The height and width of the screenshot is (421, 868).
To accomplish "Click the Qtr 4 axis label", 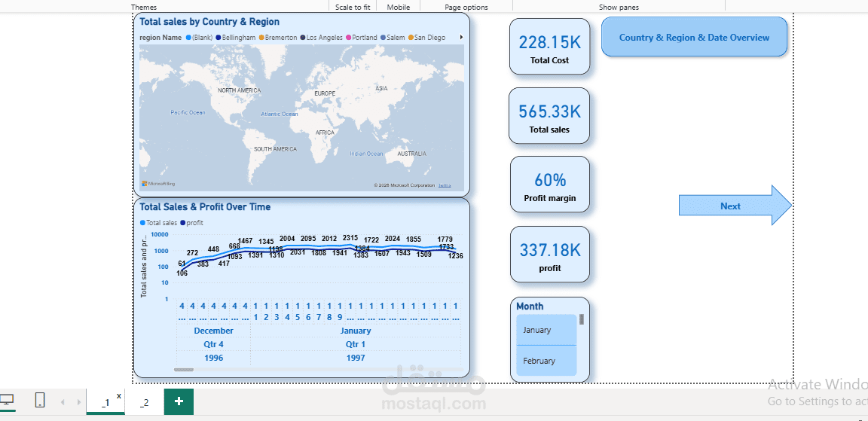I will click(214, 344).
